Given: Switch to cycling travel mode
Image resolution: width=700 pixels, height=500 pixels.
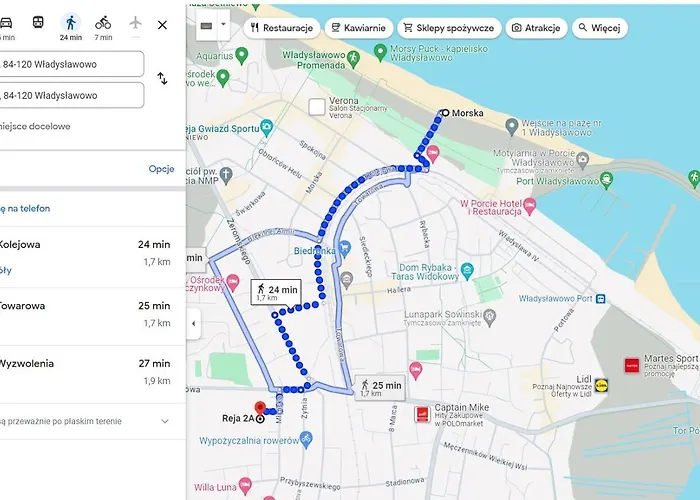Looking at the screenshot, I should [x=103, y=24].
